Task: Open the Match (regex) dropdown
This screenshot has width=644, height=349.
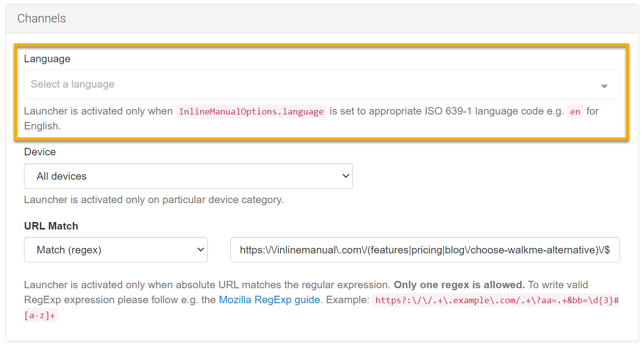Action: pyautogui.click(x=116, y=250)
